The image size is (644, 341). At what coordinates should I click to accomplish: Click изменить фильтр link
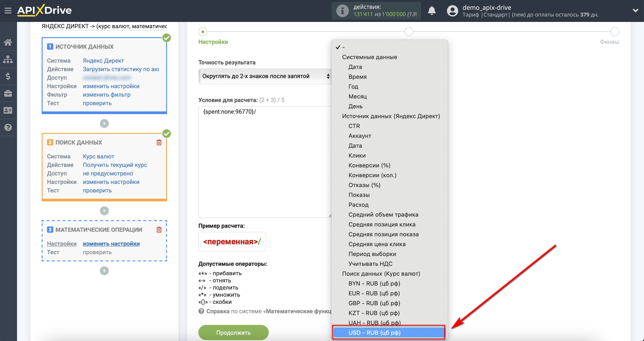107,94
